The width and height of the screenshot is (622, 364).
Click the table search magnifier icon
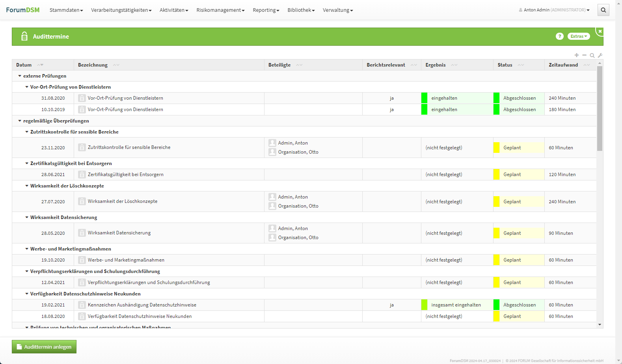[592, 56]
